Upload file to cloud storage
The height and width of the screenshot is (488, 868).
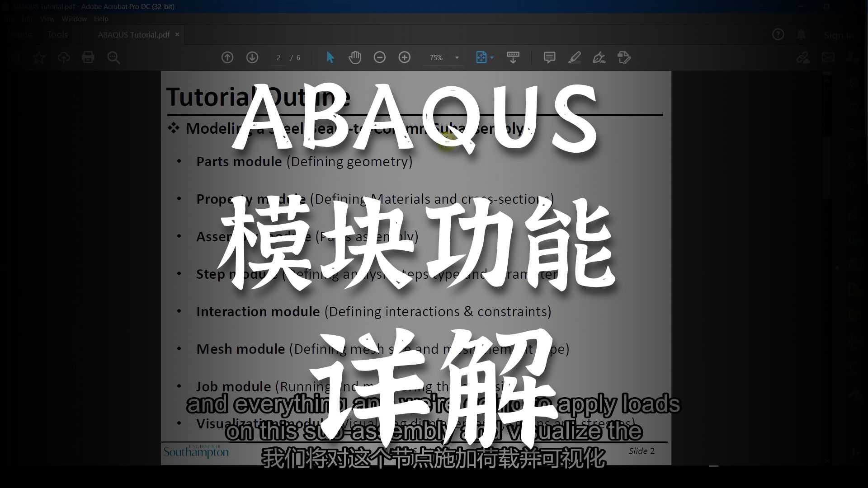click(63, 57)
